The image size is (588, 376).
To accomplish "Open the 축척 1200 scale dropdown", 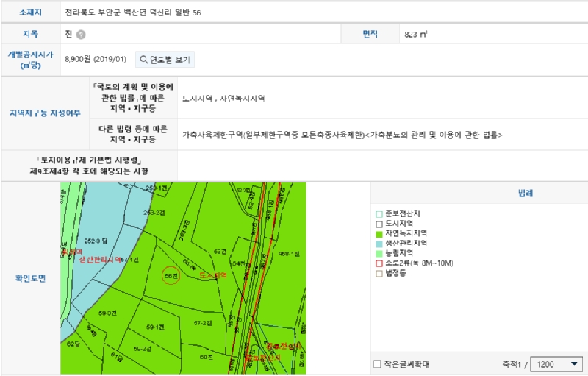I will pos(556,364).
